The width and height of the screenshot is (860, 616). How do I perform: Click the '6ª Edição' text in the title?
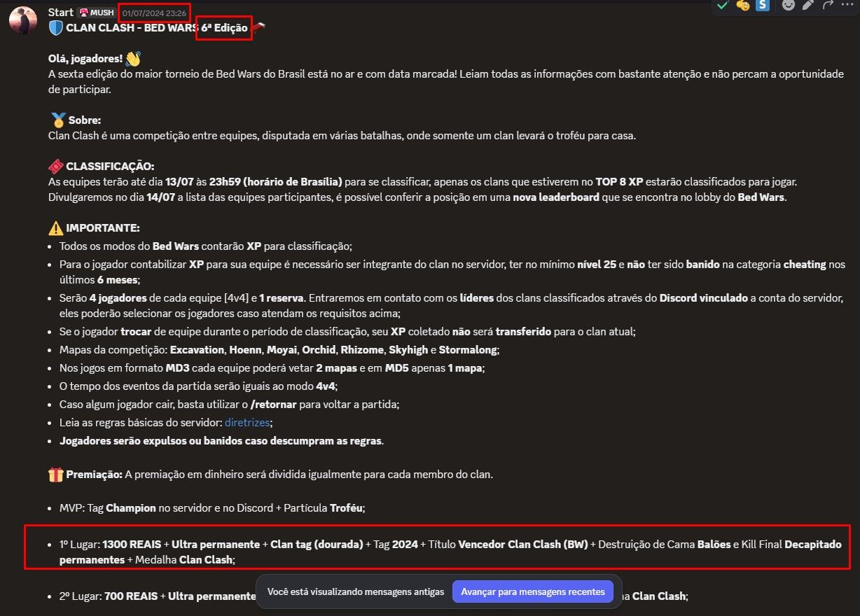point(224,28)
